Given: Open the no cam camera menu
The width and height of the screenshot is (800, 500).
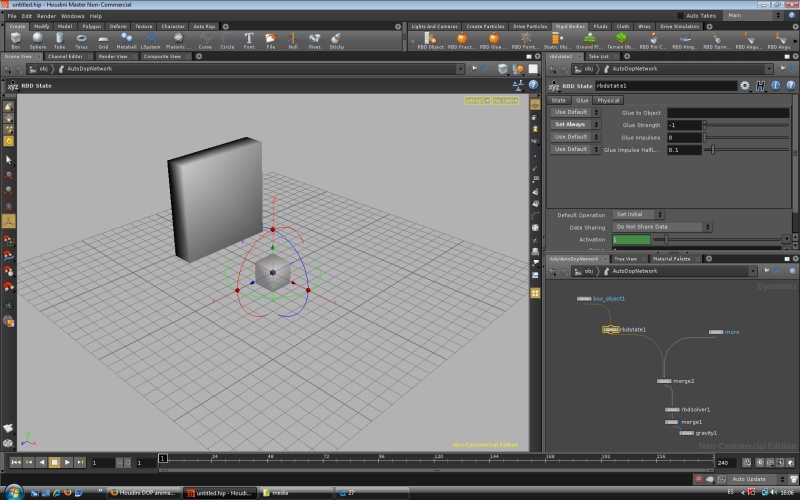Looking at the screenshot, I should (506, 101).
